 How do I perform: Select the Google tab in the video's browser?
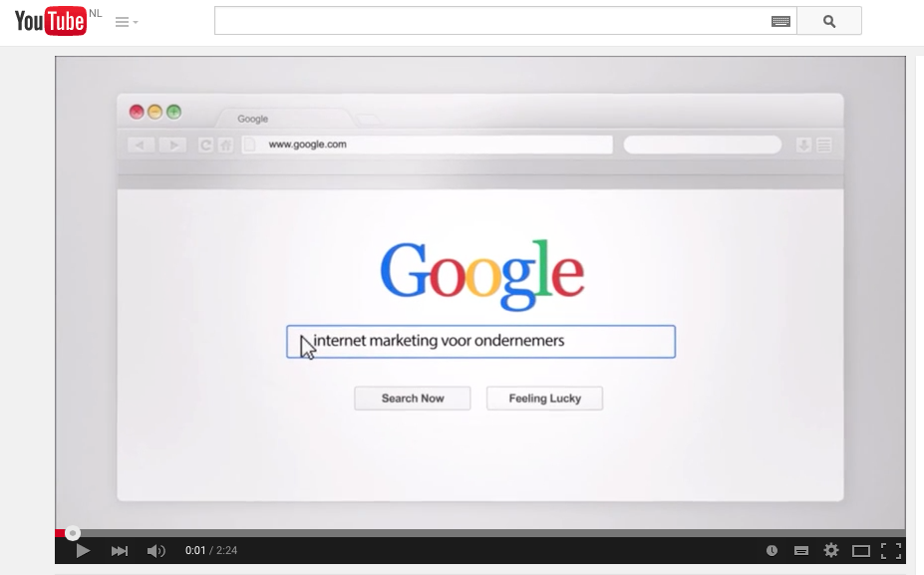pyautogui.click(x=285, y=119)
